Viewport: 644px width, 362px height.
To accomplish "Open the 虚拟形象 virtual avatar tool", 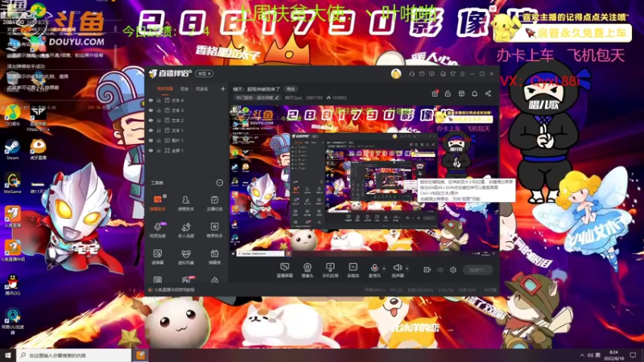I will pos(186,257).
